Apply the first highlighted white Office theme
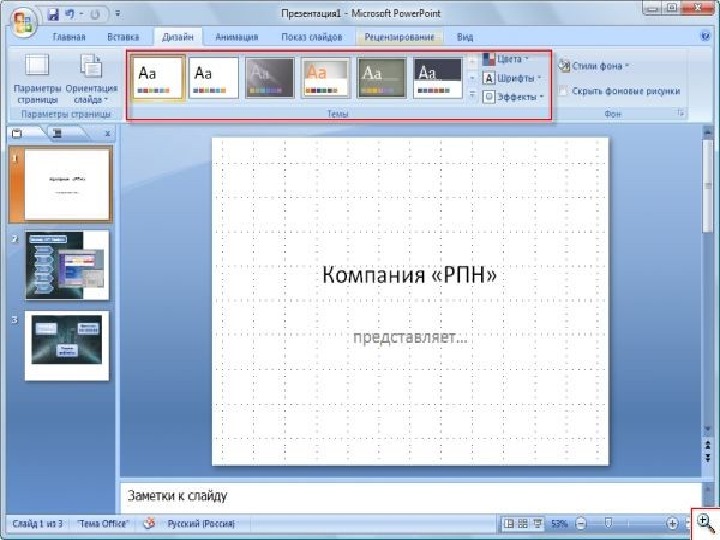720x540 pixels. click(158, 77)
